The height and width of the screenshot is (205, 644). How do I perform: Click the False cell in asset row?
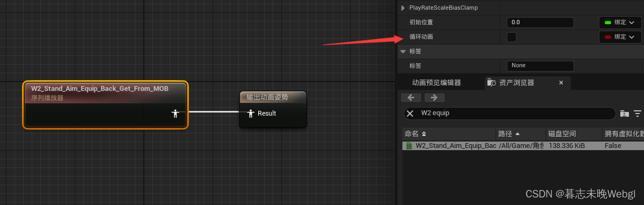coord(613,145)
